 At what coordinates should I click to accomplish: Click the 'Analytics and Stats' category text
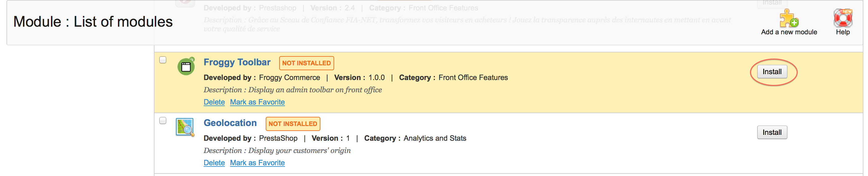pos(435,138)
